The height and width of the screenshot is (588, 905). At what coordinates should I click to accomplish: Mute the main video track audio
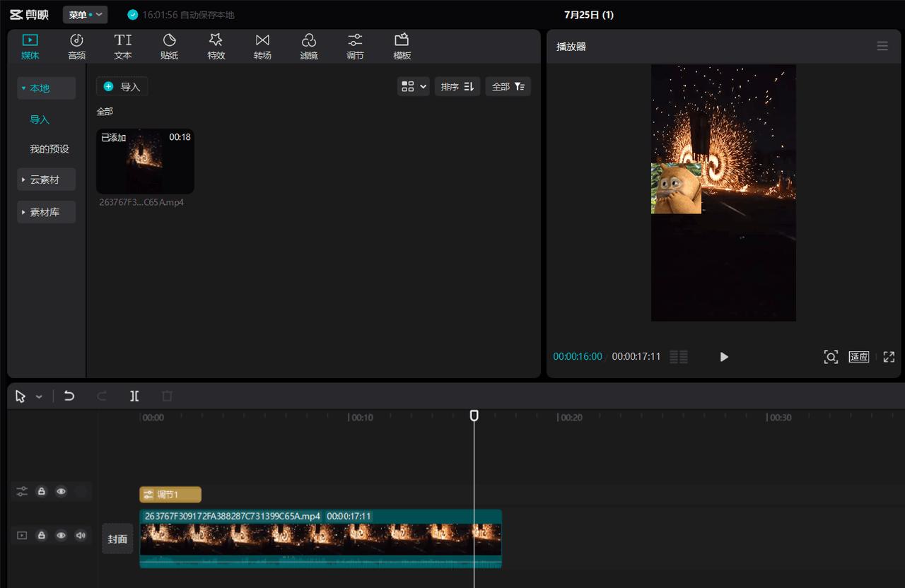pyautogui.click(x=81, y=536)
